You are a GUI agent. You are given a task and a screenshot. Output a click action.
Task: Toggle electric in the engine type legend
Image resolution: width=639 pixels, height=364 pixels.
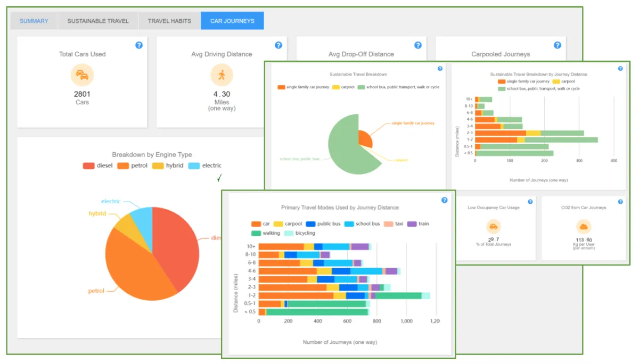pos(205,166)
